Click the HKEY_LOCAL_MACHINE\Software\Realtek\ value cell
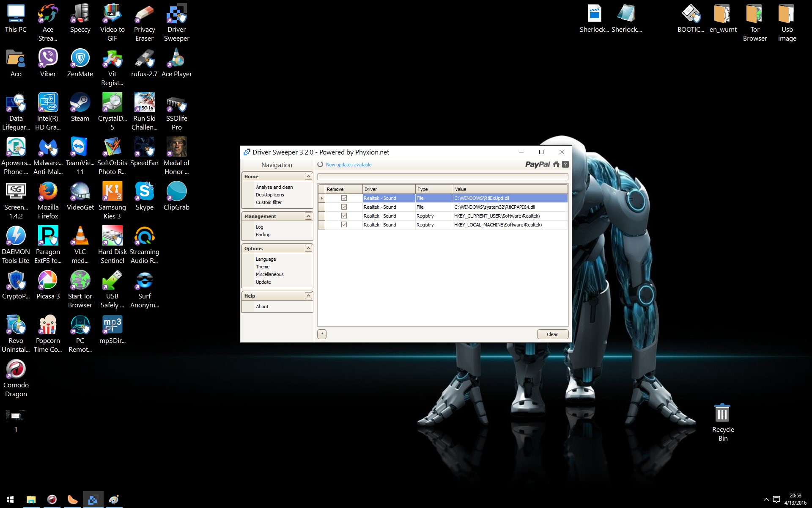The width and height of the screenshot is (812, 508). click(510, 225)
